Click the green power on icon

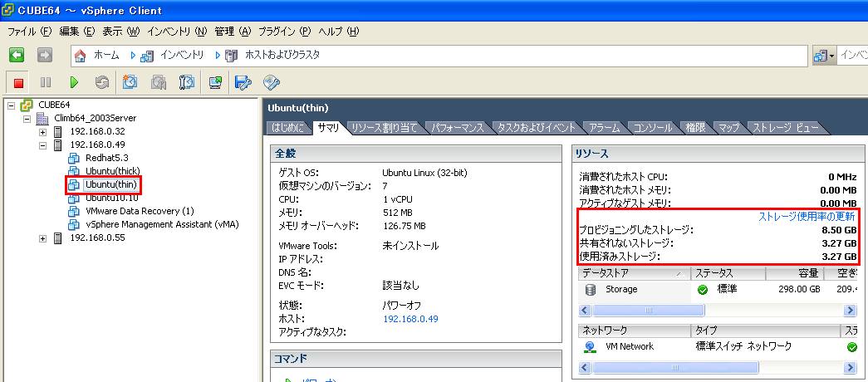coord(74,82)
